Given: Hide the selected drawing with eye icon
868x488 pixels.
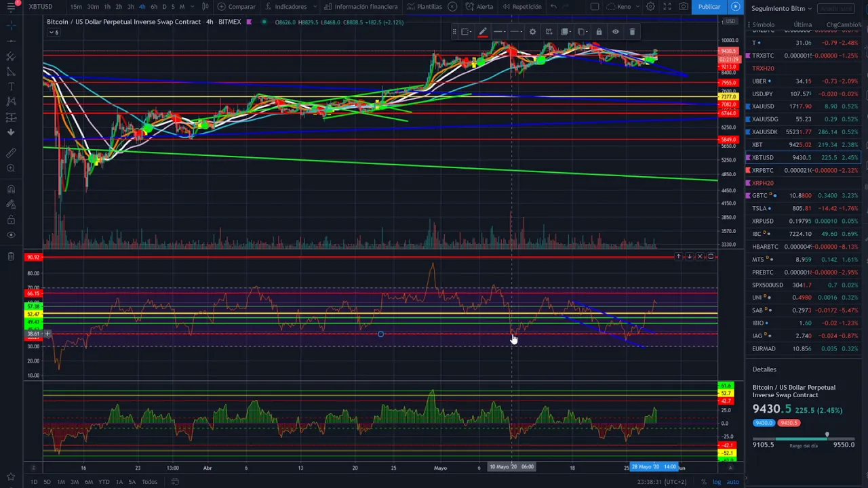Looking at the screenshot, I should pyautogui.click(x=615, y=32).
